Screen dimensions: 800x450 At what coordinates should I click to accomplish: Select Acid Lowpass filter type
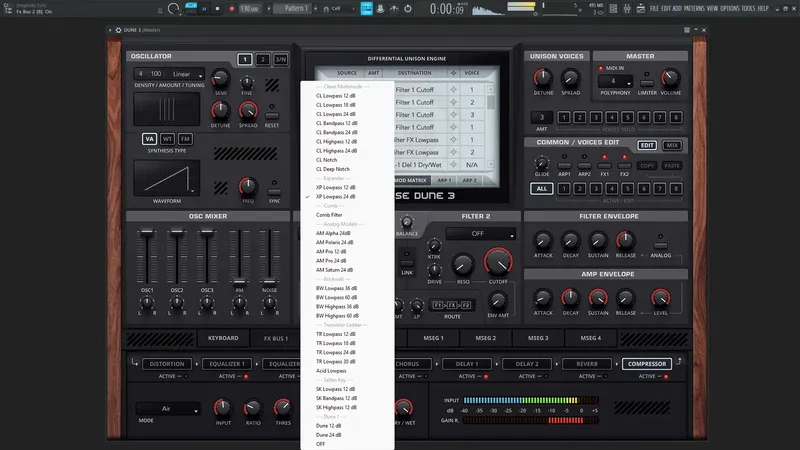click(331, 370)
